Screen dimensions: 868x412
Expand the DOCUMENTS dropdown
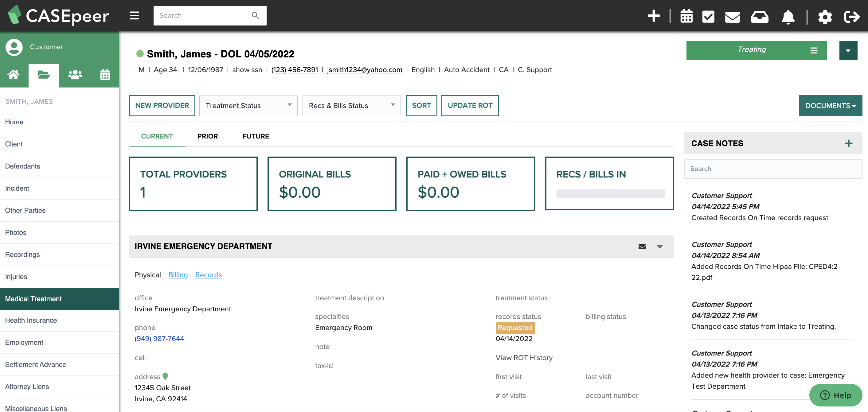[x=830, y=106]
